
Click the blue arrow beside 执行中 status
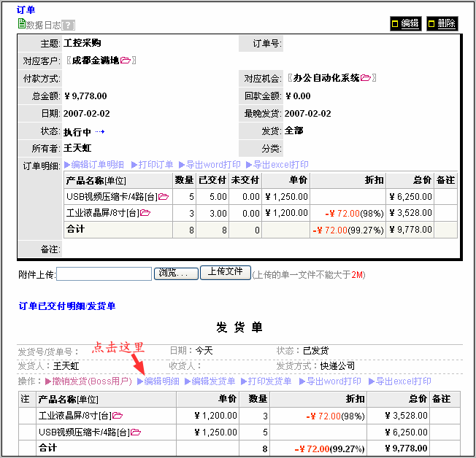click(100, 131)
